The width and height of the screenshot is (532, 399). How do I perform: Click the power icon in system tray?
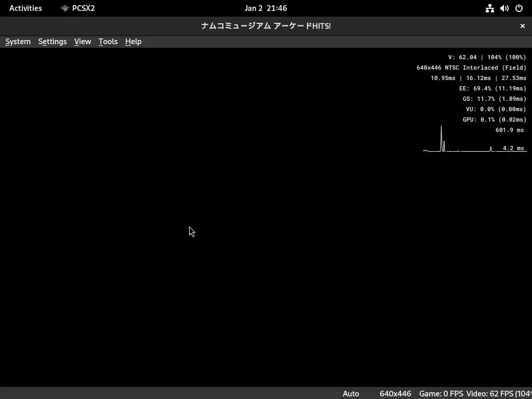[519, 8]
